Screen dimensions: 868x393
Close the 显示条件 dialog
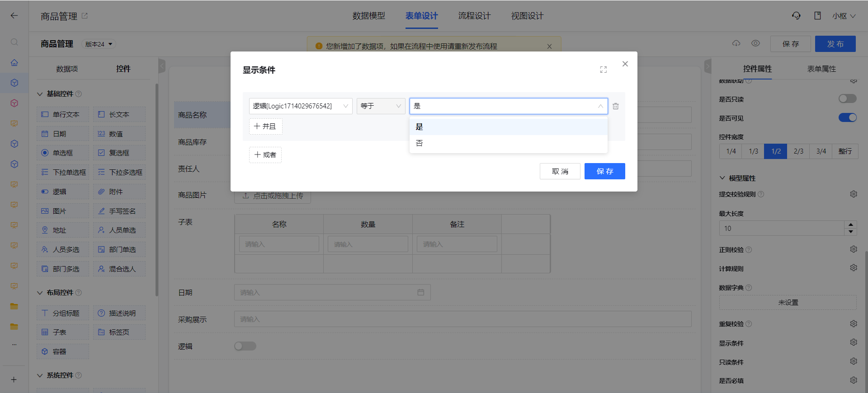tap(625, 64)
